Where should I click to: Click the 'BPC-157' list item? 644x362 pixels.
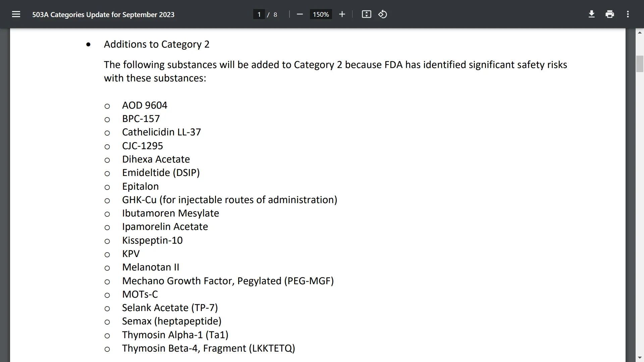pos(141,119)
